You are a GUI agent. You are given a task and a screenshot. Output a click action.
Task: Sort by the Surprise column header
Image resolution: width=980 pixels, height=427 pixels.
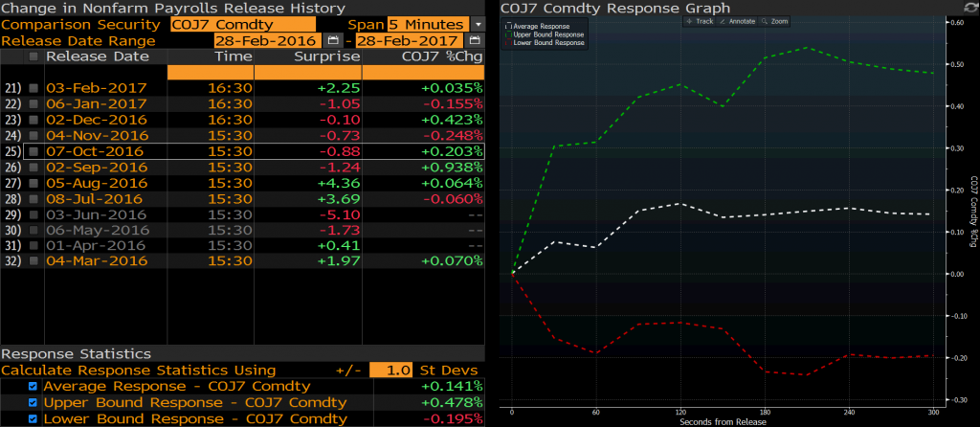tap(307, 56)
